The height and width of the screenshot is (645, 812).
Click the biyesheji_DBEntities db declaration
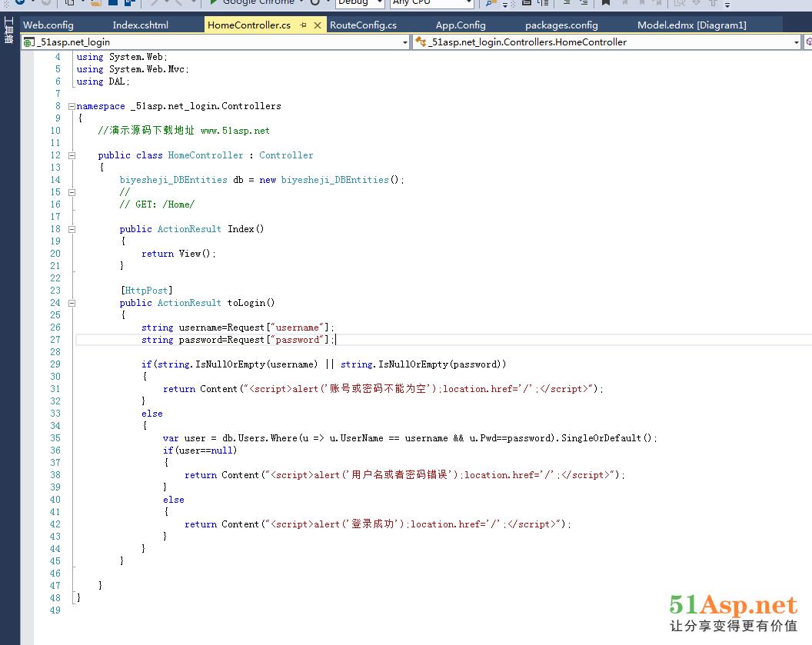click(x=261, y=180)
